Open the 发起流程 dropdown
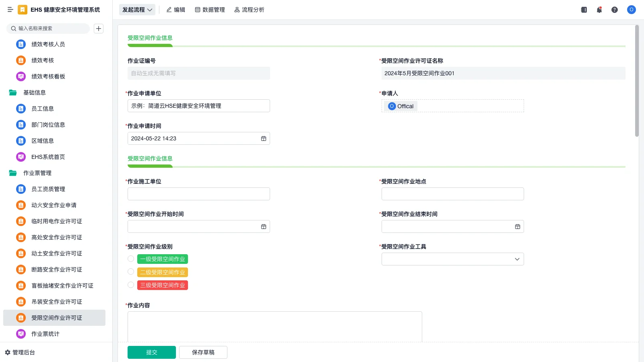The width and height of the screenshot is (644, 362). (137, 10)
